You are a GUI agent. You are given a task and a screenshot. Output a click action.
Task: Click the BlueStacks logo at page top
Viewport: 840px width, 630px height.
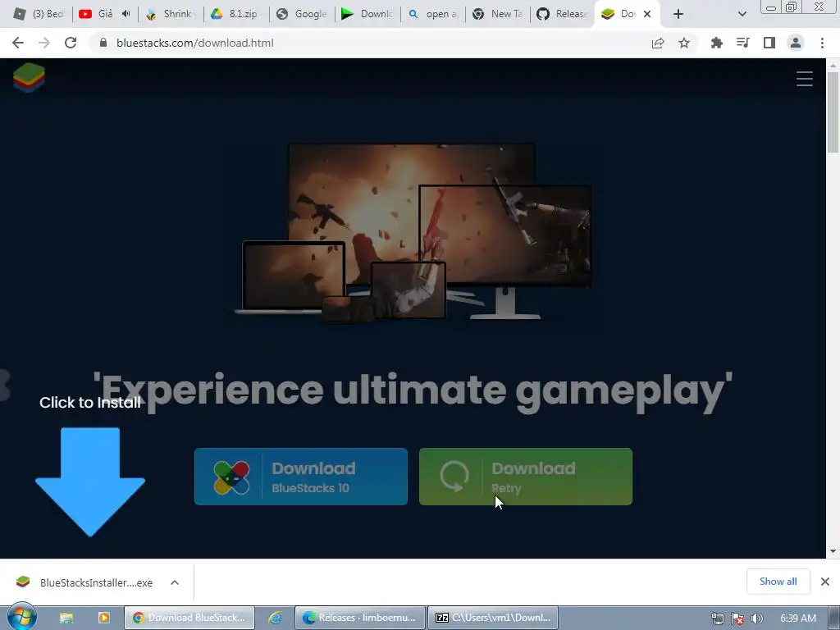tap(29, 77)
